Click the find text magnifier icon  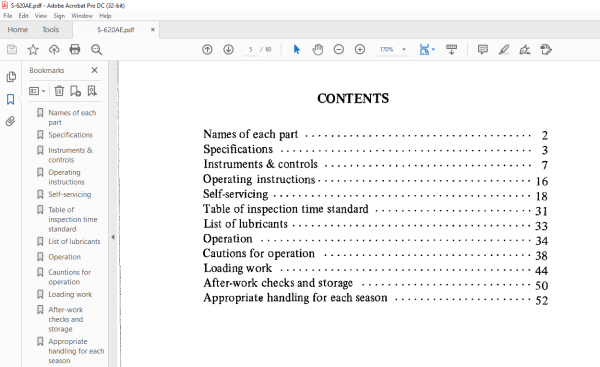[96, 49]
